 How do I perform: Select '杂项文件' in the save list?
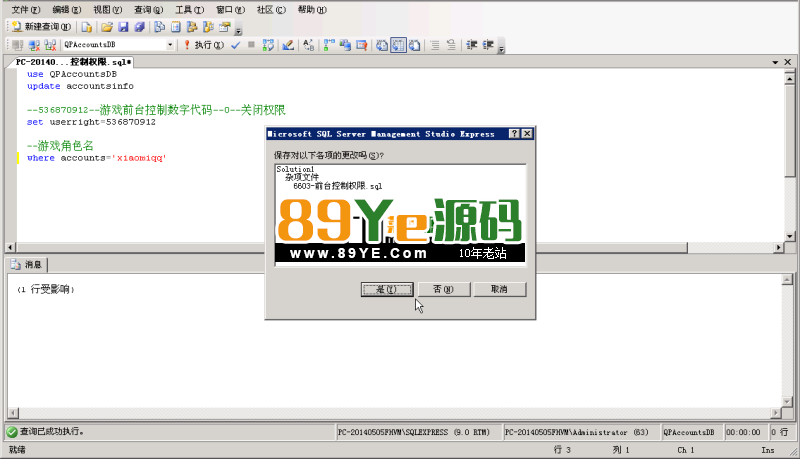point(302,177)
